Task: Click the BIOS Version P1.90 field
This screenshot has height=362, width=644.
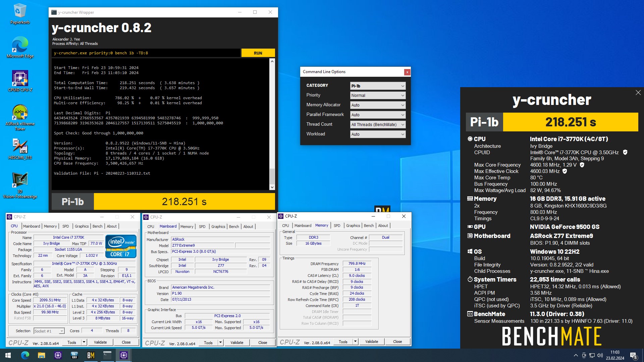Action: click(x=220, y=293)
